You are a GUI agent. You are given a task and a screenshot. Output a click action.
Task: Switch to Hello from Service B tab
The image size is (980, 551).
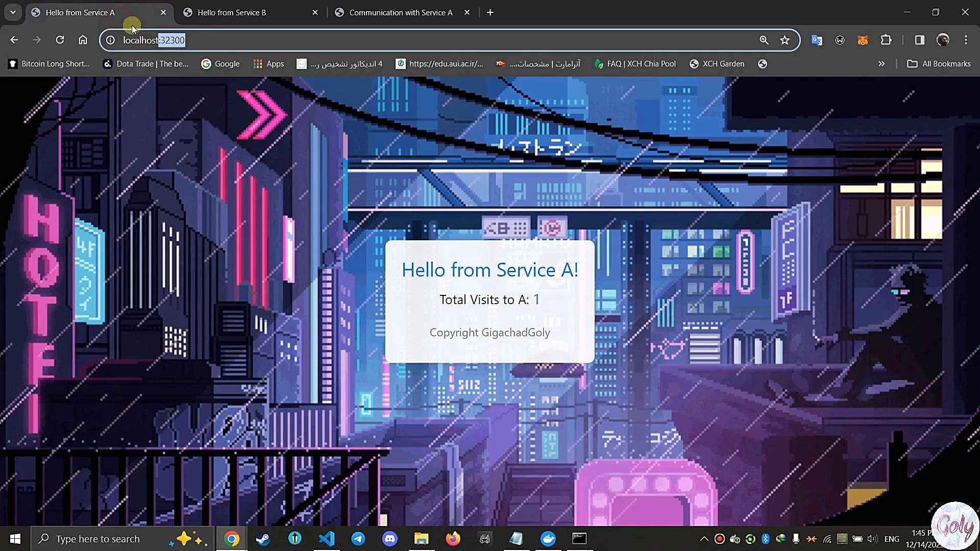click(x=249, y=12)
